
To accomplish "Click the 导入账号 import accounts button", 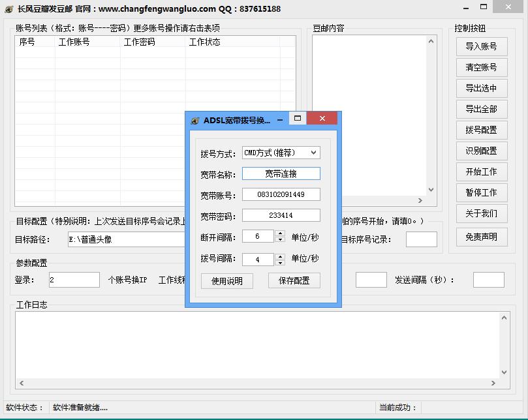I will tap(481, 46).
